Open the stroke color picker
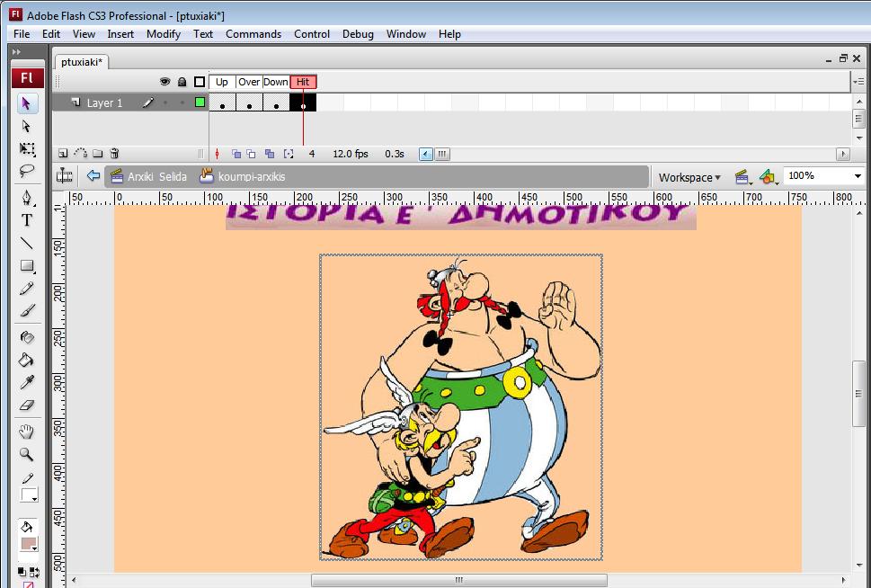871x588 pixels. point(28,495)
